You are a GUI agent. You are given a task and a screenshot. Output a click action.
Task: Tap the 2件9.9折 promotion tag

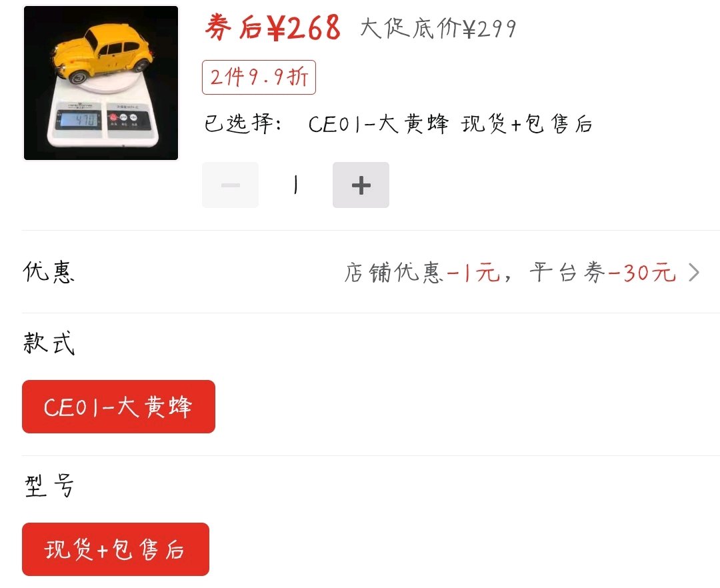259,77
